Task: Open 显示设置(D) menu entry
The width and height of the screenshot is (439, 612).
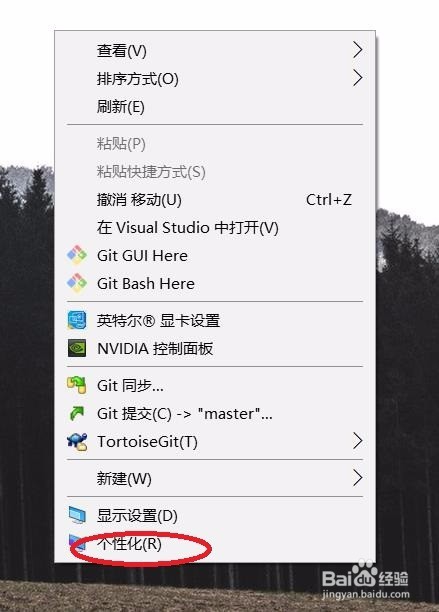Action: coord(215,516)
